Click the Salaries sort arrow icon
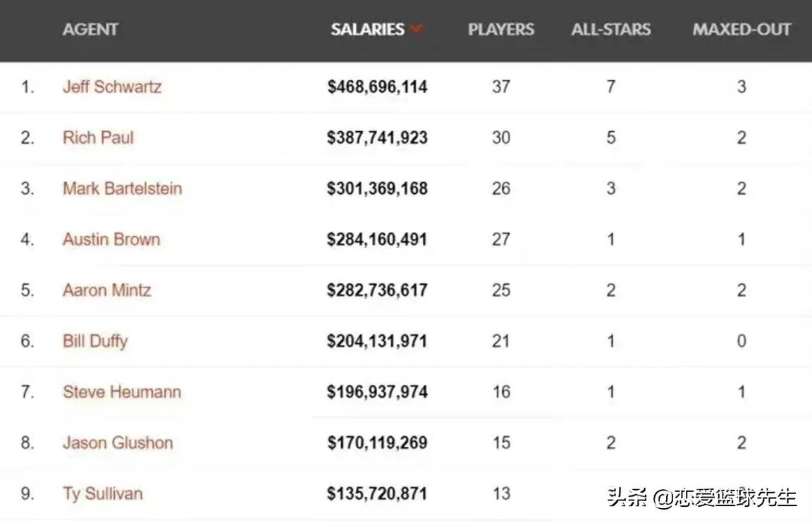Screen dimensions: 812x523 (416, 30)
